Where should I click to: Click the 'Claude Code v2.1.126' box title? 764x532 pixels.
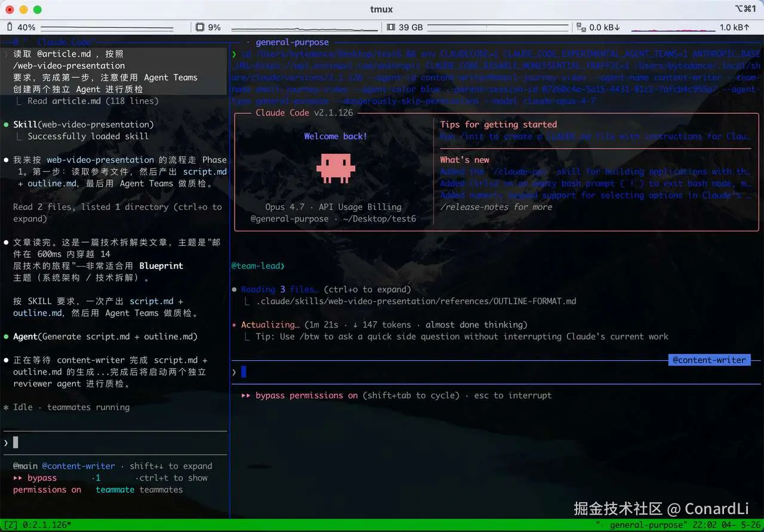[304, 113]
